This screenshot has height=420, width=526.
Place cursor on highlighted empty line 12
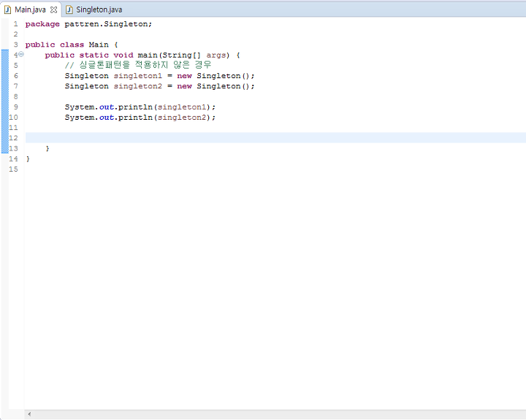(x=275, y=138)
